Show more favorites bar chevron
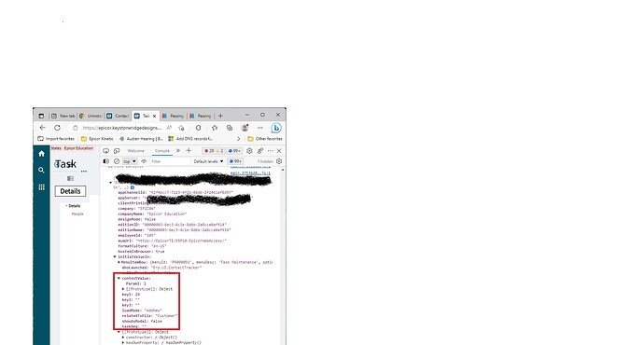 pyautogui.click(x=239, y=139)
